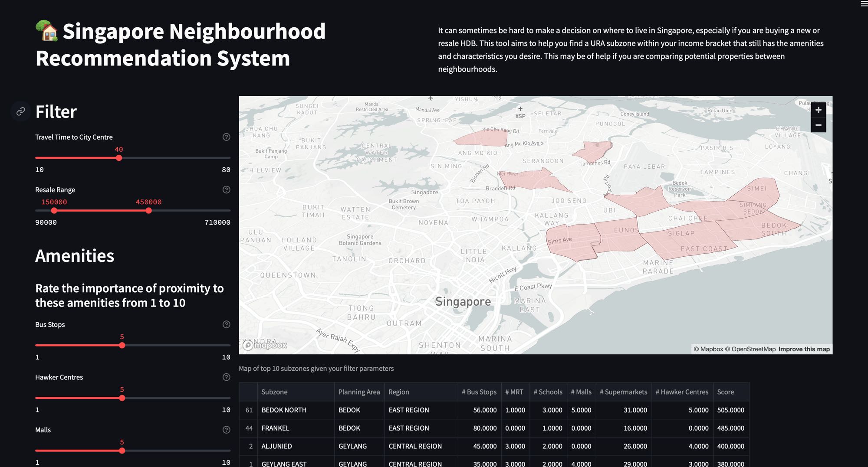This screenshot has width=868, height=467.
Task: Click the score value 485.0000
Action: click(x=731, y=428)
